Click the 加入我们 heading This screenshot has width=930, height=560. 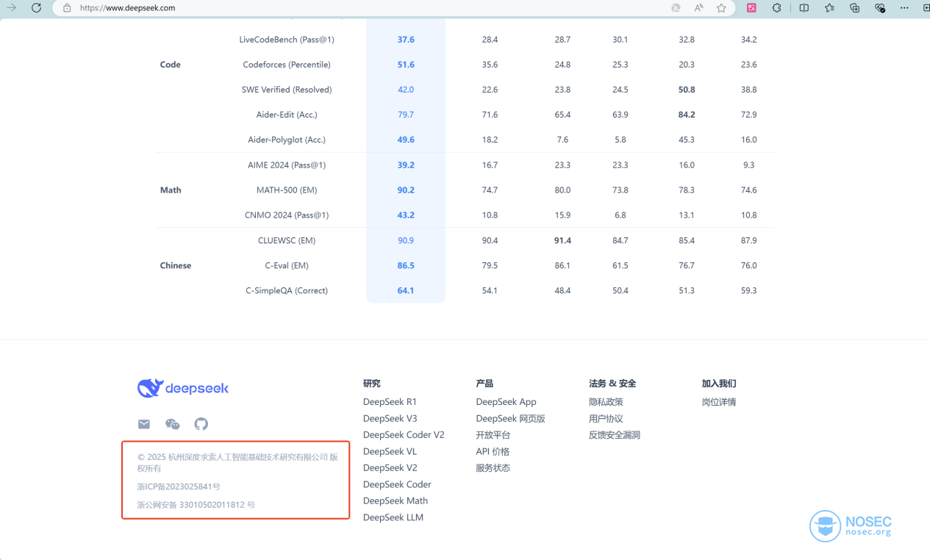click(x=719, y=384)
